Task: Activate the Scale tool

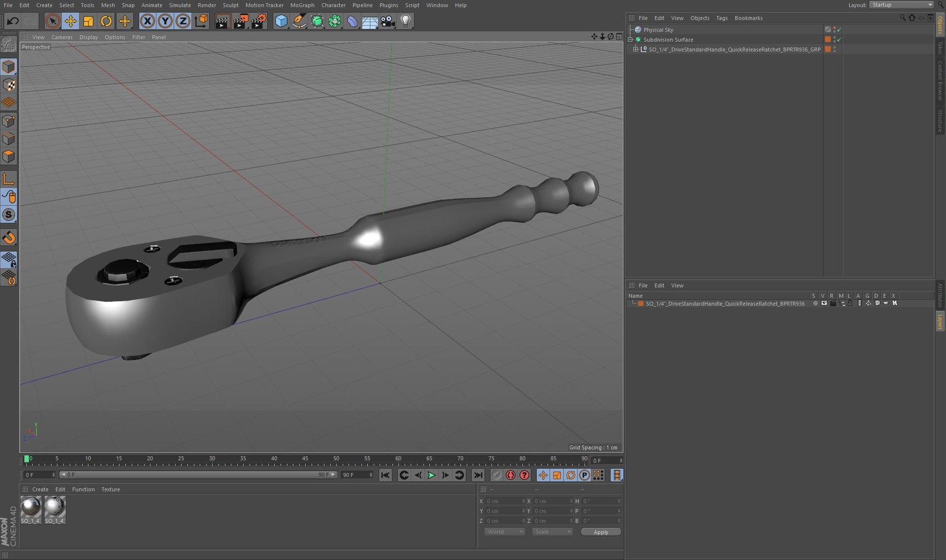Action: pyautogui.click(x=88, y=21)
